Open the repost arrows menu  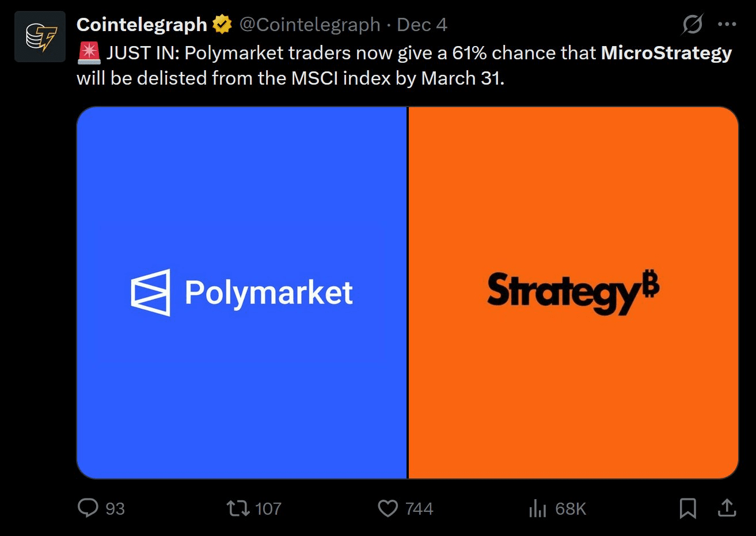237,508
